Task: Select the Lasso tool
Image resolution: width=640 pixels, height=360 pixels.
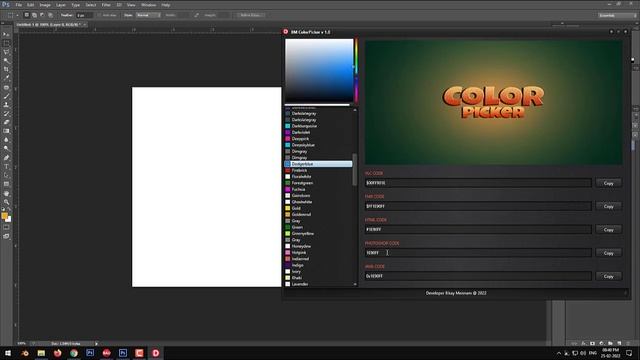Action: point(6,52)
